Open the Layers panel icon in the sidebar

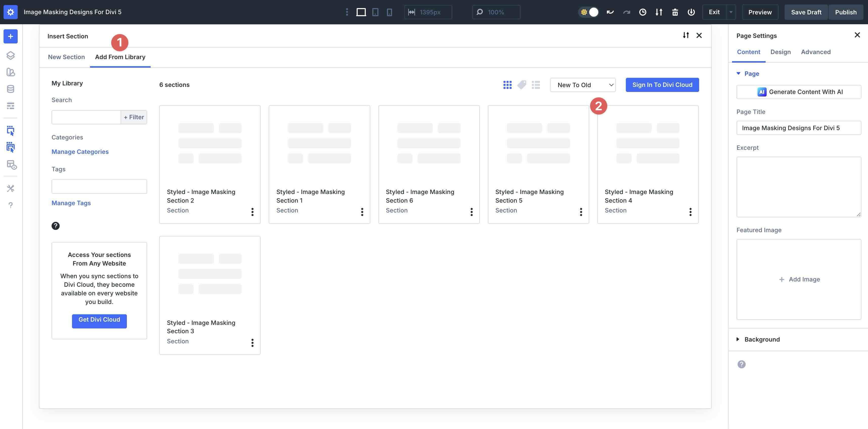(x=10, y=55)
